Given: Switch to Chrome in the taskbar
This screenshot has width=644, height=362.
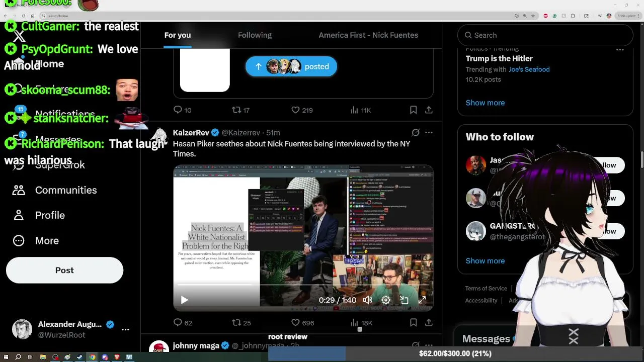Looking at the screenshot, I should tap(92, 357).
